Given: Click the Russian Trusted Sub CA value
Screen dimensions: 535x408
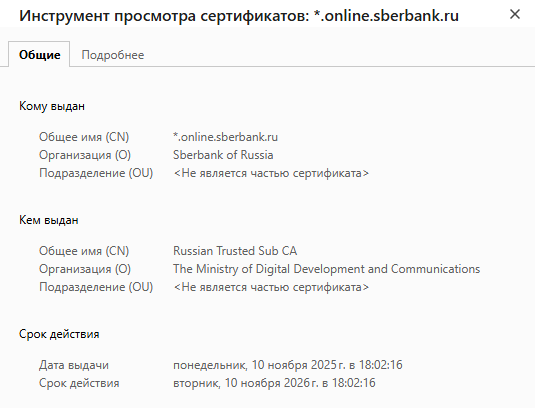Looking at the screenshot, I should click(x=235, y=251).
